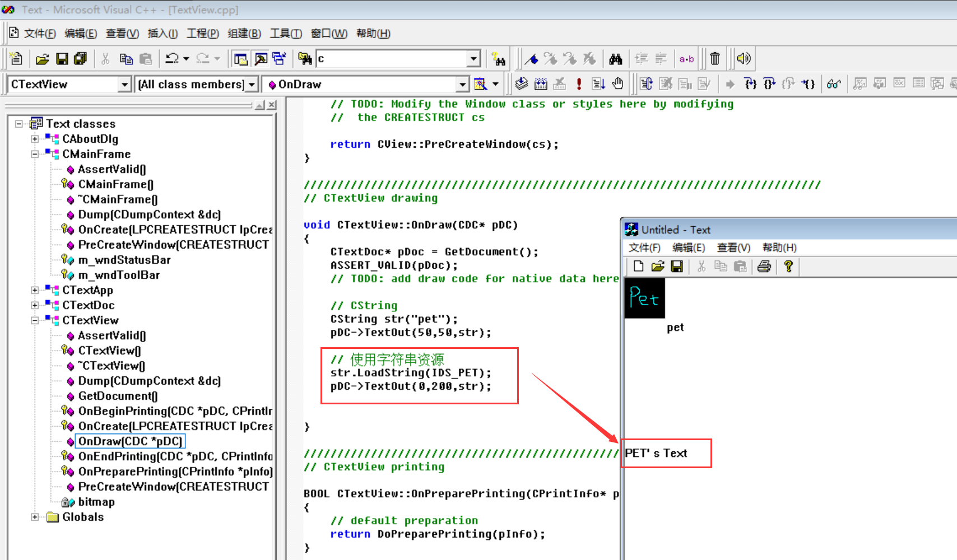The height and width of the screenshot is (560, 957).
Task: Open the 文件(F) menu in Visual C++
Action: pyautogui.click(x=40, y=34)
